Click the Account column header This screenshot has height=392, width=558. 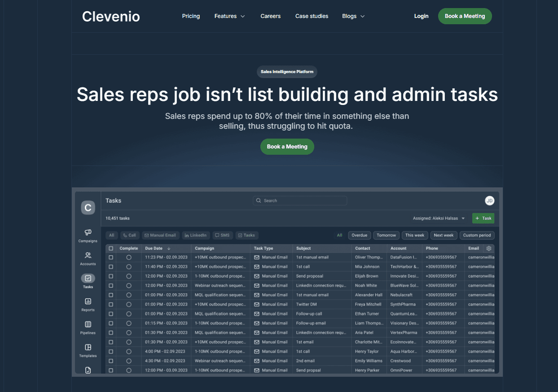398,248
